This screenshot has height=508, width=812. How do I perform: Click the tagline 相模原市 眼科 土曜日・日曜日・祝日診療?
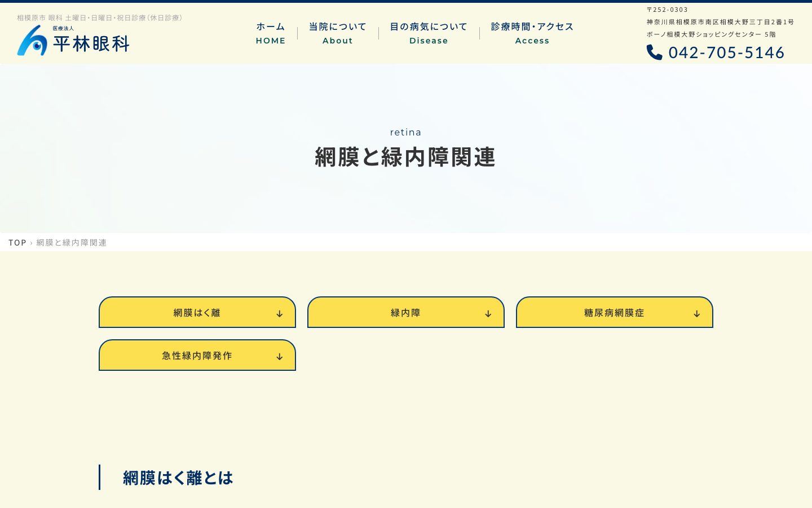[101, 18]
